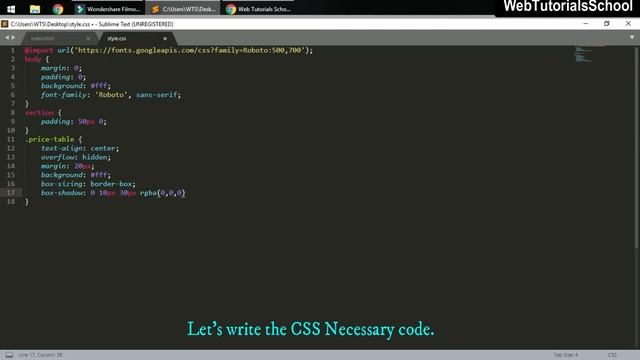The width and height of the screenshot is (640, 360).
Task: Open File Explorer from the taskbar
Action: tap(35, 9)
